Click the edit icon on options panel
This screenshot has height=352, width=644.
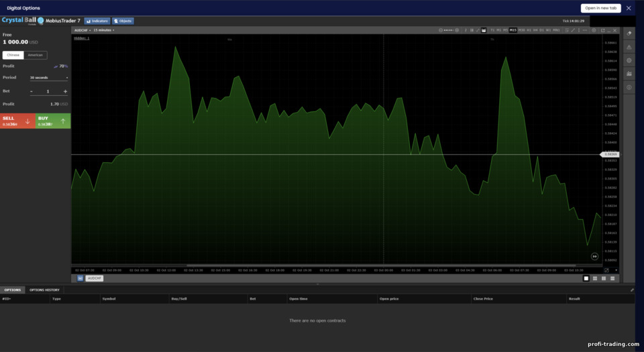[x=632, y=290]
